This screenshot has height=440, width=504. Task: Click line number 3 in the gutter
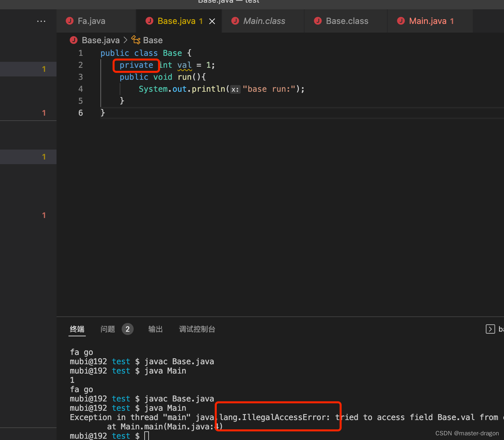(80, 77)
